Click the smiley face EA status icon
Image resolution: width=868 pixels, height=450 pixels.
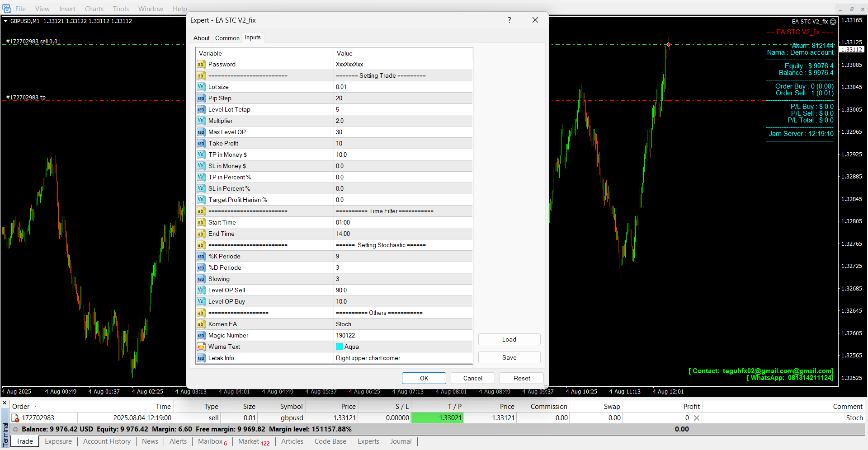[833, 22]
